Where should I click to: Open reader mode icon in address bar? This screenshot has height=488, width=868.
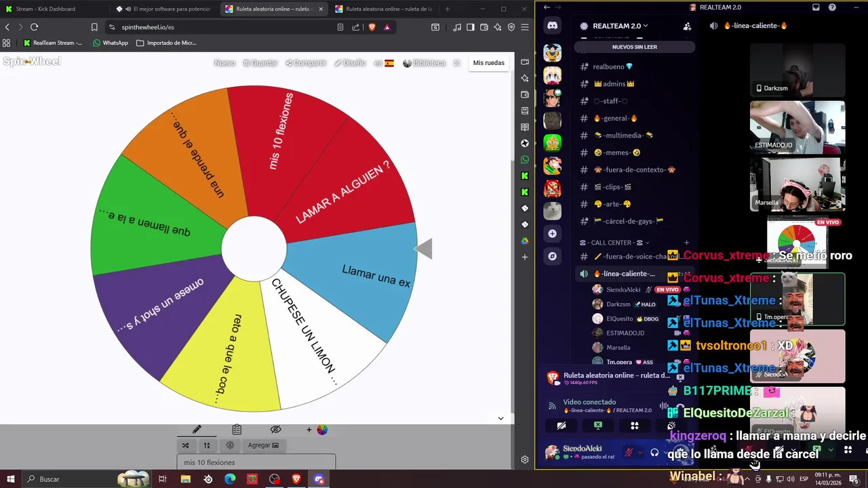pyautogui.click(x=340, y=27)
